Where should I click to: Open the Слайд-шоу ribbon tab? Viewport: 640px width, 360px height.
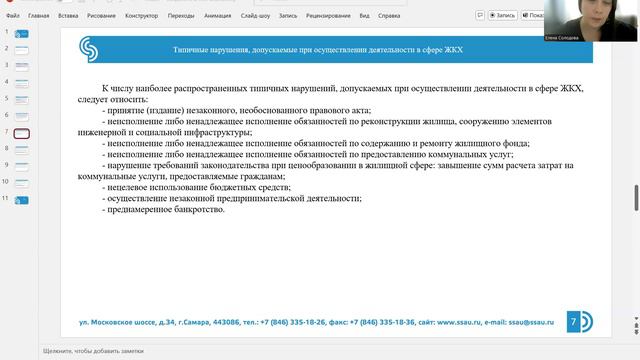pyautogui.click(x=255, y=16)
